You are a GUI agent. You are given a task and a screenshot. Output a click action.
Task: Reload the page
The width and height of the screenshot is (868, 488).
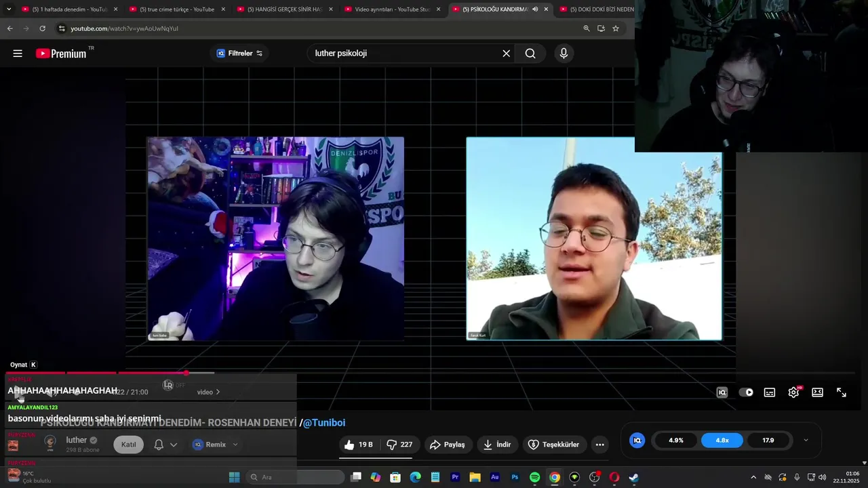[42, 28]
